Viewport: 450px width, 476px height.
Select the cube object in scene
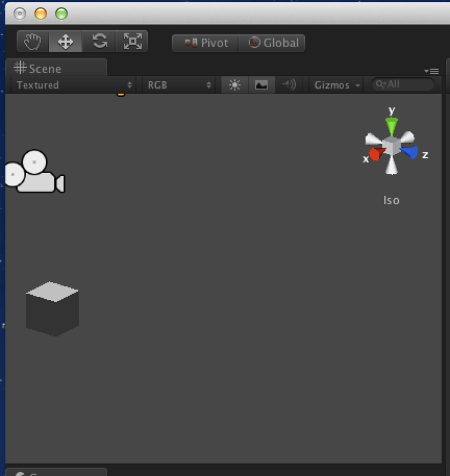(52, 309)
